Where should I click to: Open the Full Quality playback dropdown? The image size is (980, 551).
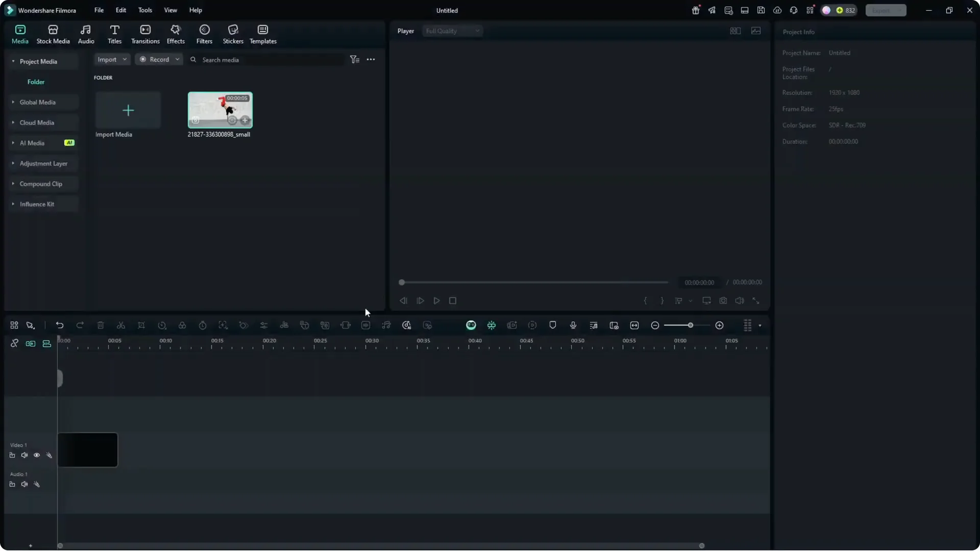point(452,31)
